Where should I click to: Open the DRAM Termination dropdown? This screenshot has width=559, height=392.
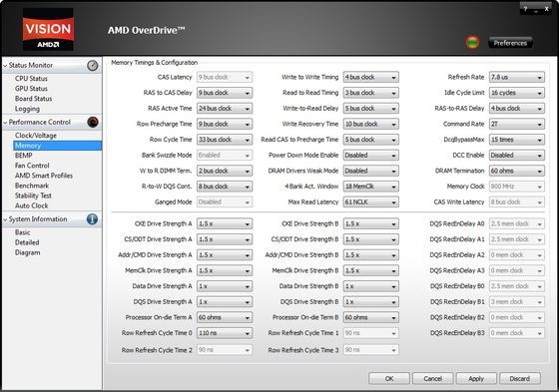coord(517,171)
